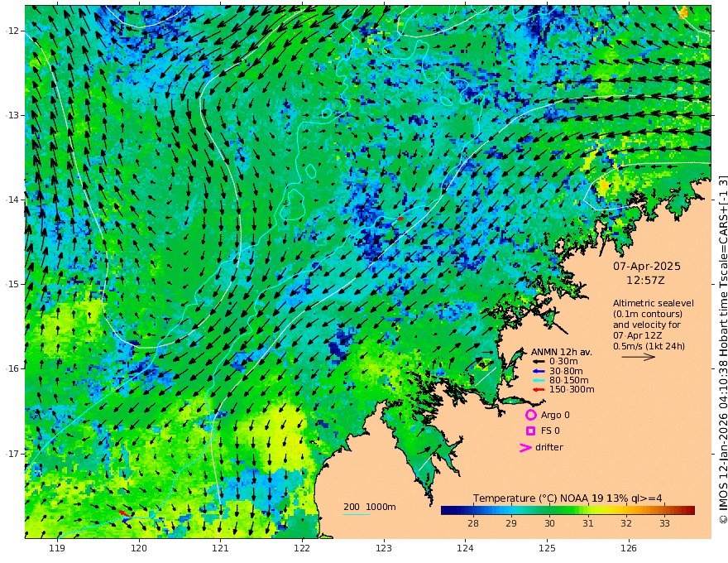
Task: Click the temperature colour bar legend
Action: click(x=568, y=510)
